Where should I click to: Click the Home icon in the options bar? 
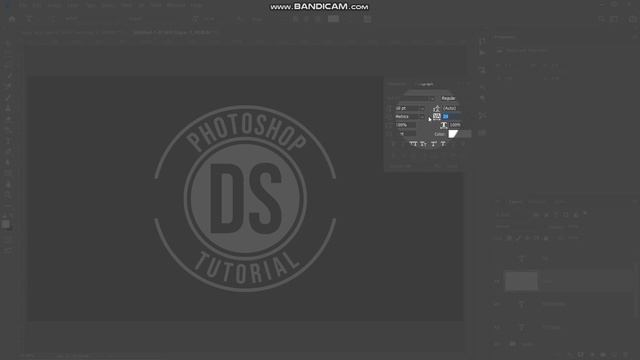(x=12, y=19)
